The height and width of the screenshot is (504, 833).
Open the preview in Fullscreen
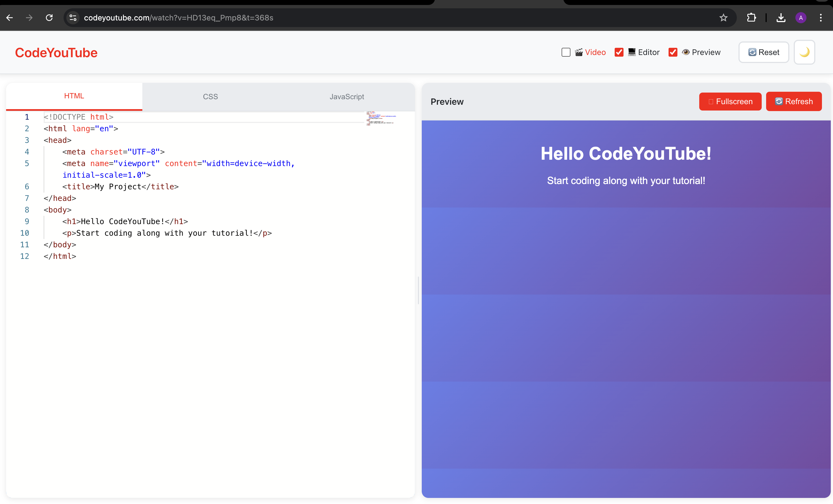(x=730, y=101)
